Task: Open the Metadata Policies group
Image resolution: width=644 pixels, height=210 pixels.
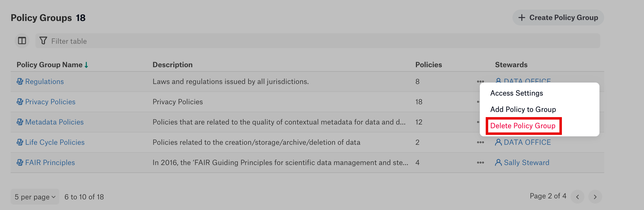Action: click(54, 122)
